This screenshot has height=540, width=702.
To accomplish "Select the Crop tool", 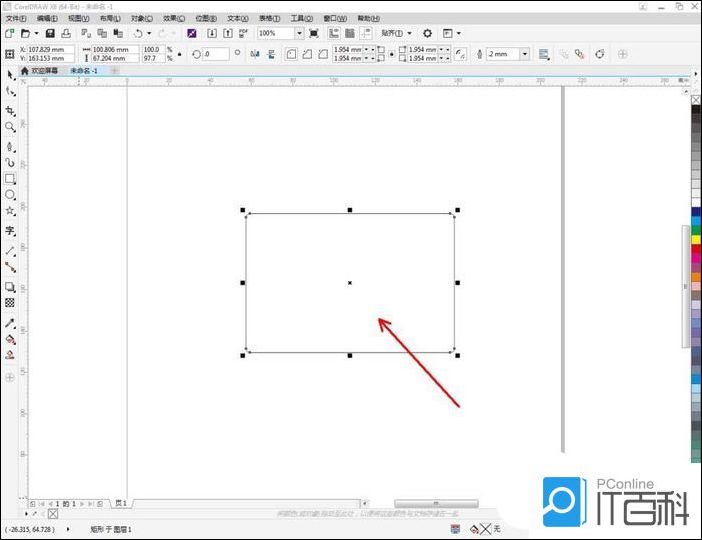I will (10, 111).
